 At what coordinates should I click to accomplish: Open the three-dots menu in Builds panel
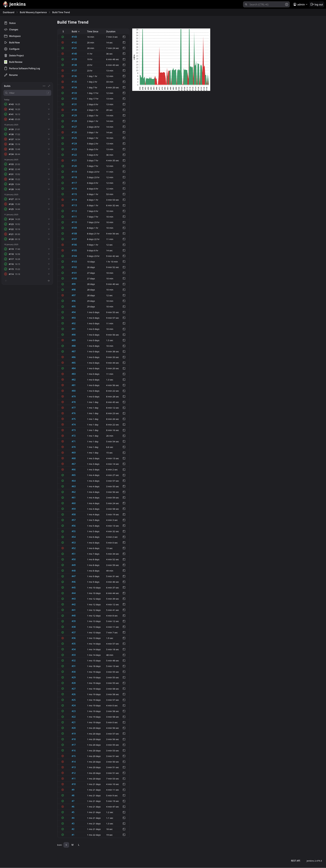point(44,86)
